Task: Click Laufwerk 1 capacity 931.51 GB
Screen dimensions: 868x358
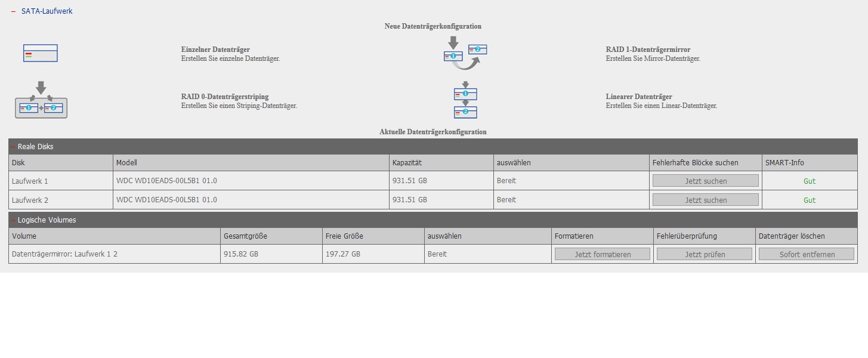Action: pos(410,181)
